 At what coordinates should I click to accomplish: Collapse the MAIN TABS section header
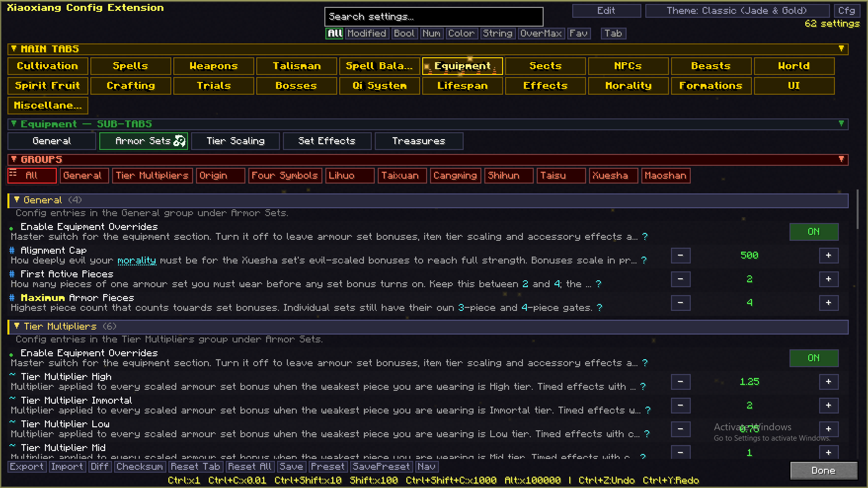pos(428,49)
